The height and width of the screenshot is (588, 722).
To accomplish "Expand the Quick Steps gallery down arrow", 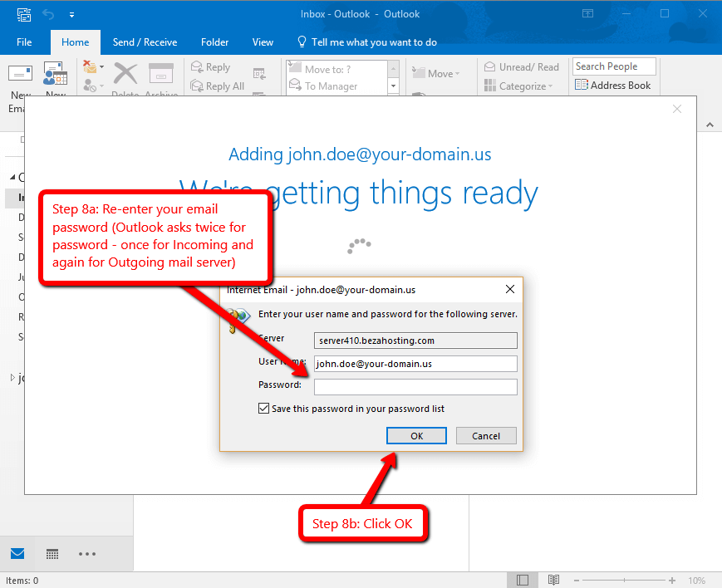I will pyautogui.click(x=393, y=86).
